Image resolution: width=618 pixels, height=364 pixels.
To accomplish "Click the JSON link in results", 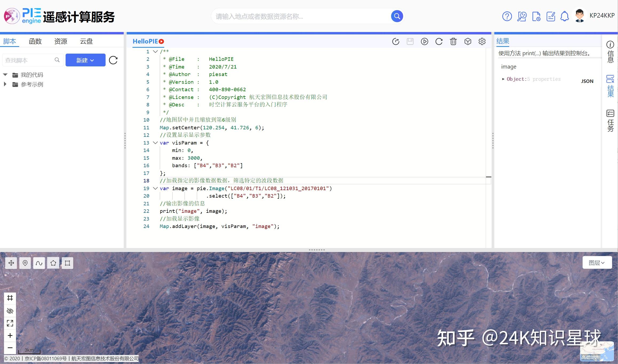I will click(x=587, y=81).
